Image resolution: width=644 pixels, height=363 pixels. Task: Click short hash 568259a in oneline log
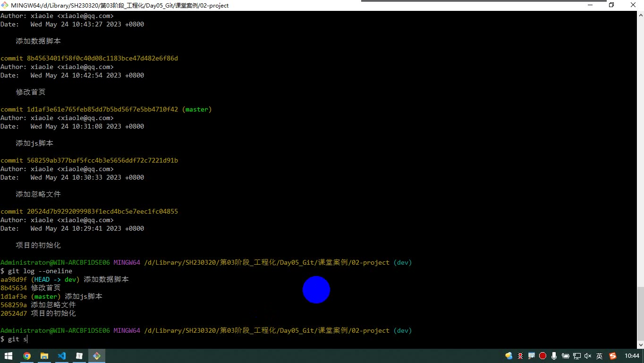click(x=14, y=305)
